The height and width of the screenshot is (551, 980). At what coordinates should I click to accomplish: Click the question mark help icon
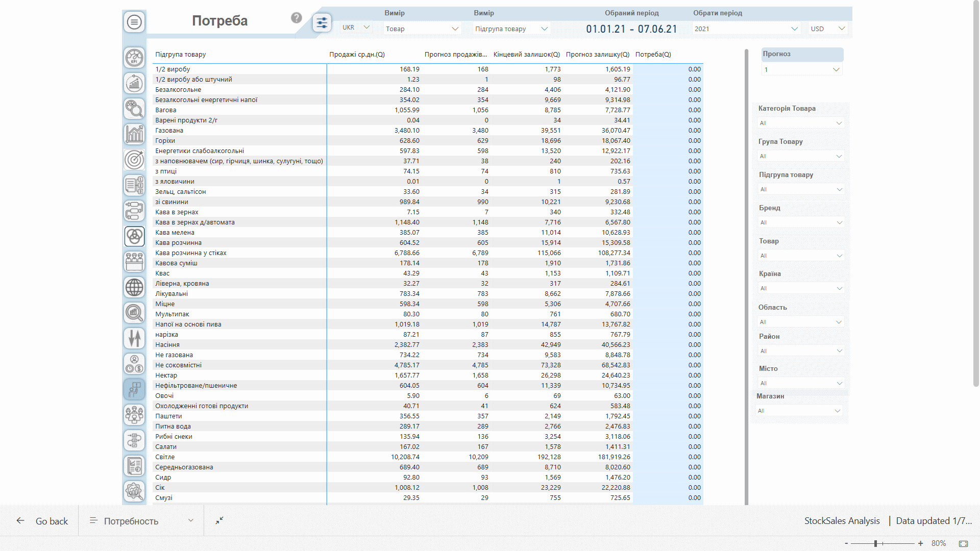(297, 18)
